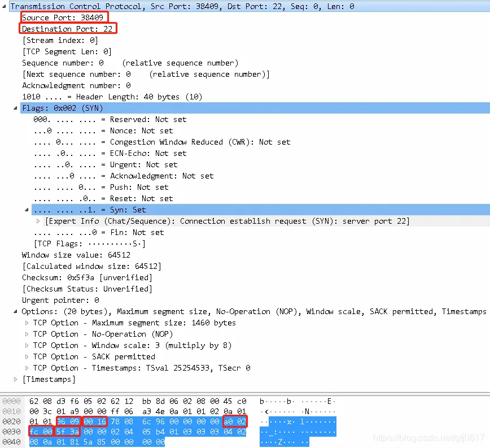This screenshot has height=448, width=490.
Task: Select the Urgent pointer: 0 row
Action: coord(60,300)
